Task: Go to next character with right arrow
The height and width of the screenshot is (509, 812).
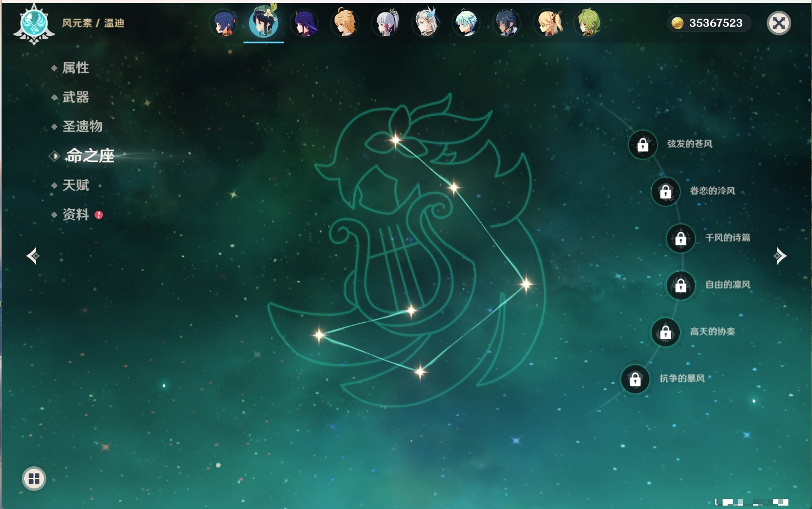Action: [780, 256]
